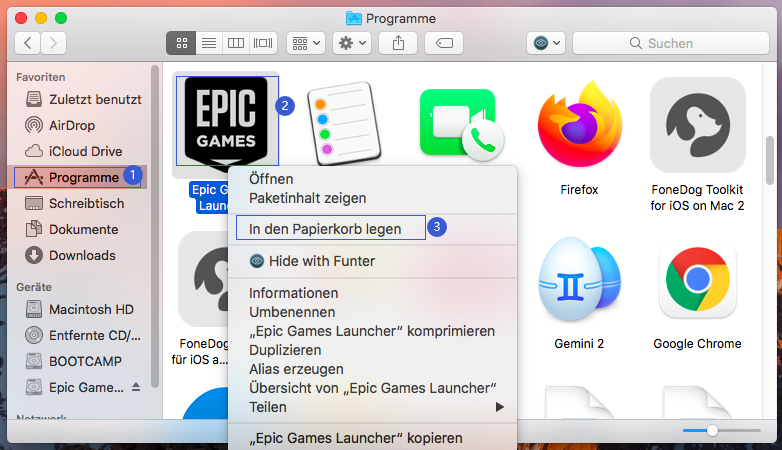Switch to cover flow view
Image resolution: width=782 pixels, height=450 pixels.
point(263,43)
